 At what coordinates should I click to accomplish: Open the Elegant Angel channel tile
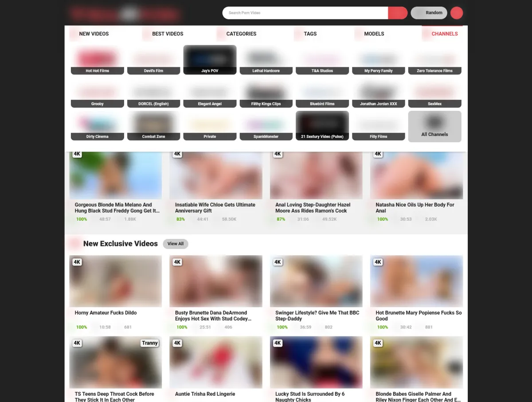point(210,93)
